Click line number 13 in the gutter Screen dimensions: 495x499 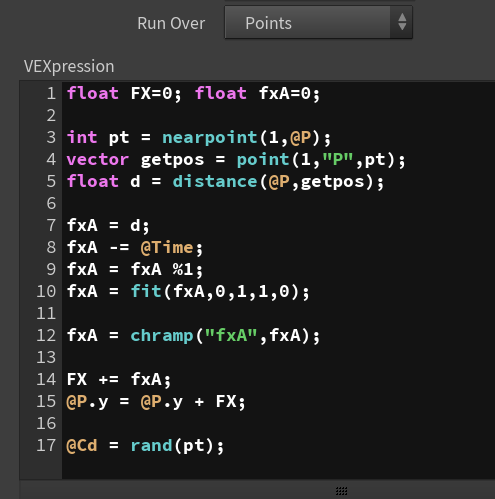tap(46, 357)
